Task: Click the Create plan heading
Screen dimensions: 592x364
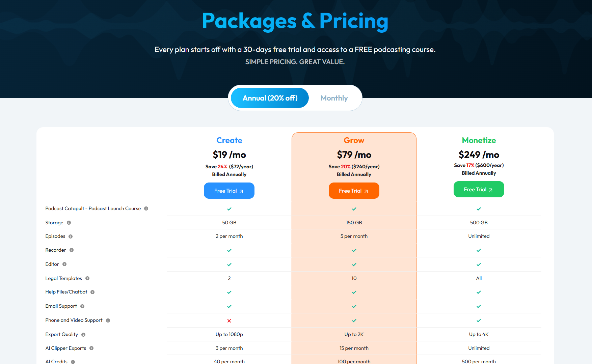Action: (229, 140)
